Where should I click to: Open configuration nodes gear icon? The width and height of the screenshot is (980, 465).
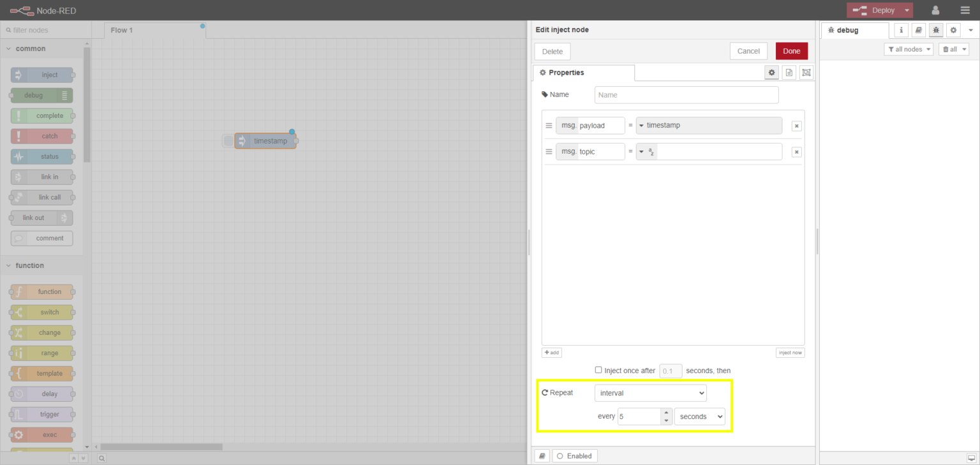[953, 30]
